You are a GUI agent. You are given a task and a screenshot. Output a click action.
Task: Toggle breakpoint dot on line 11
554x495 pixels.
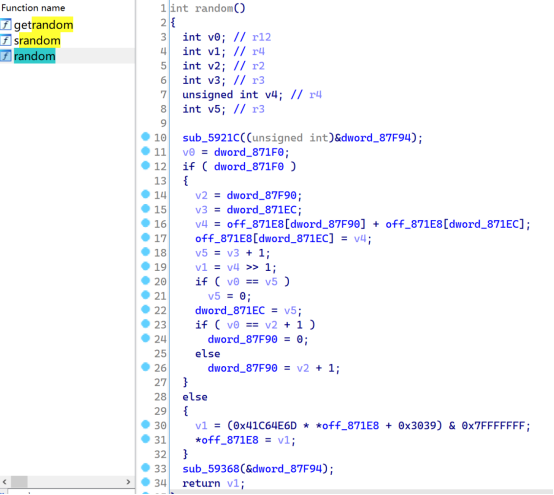pyautogui.click(x=146, y=151)
